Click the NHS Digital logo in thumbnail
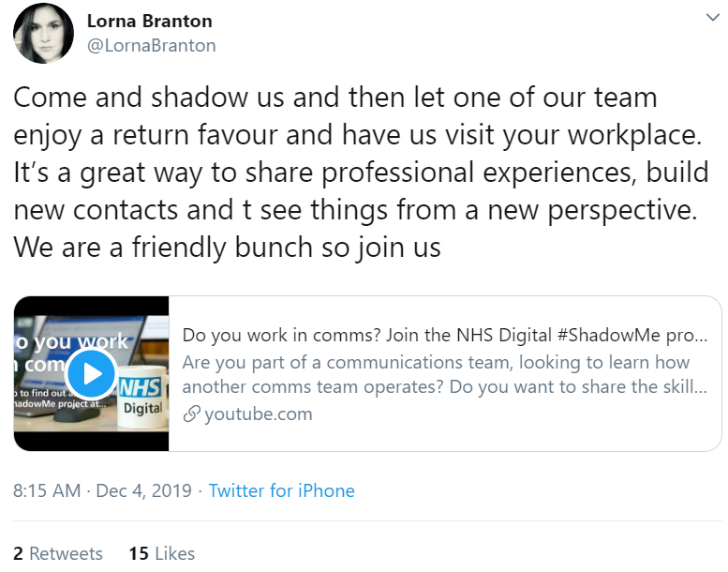This screenshot has height=572, width=728. coord(142,396)
